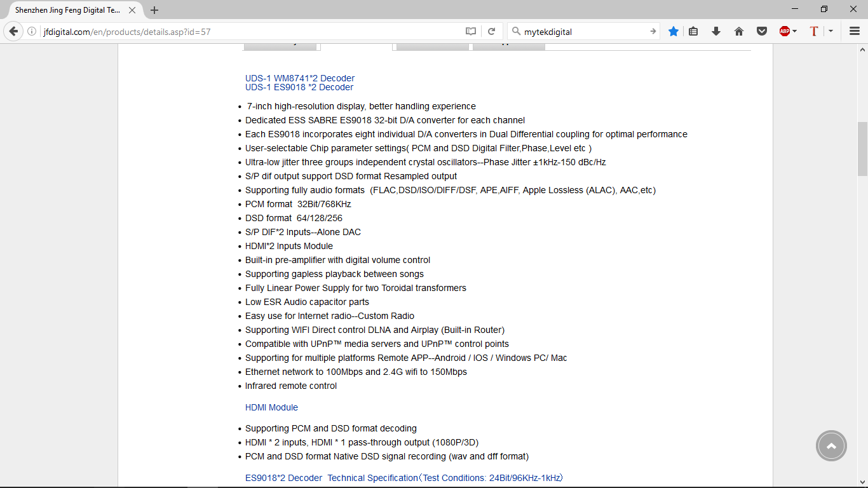This screenshot has width=868, height=488.
Task: Submit the mytekdigital search with arrow
Action: click(x=653, y=31)
